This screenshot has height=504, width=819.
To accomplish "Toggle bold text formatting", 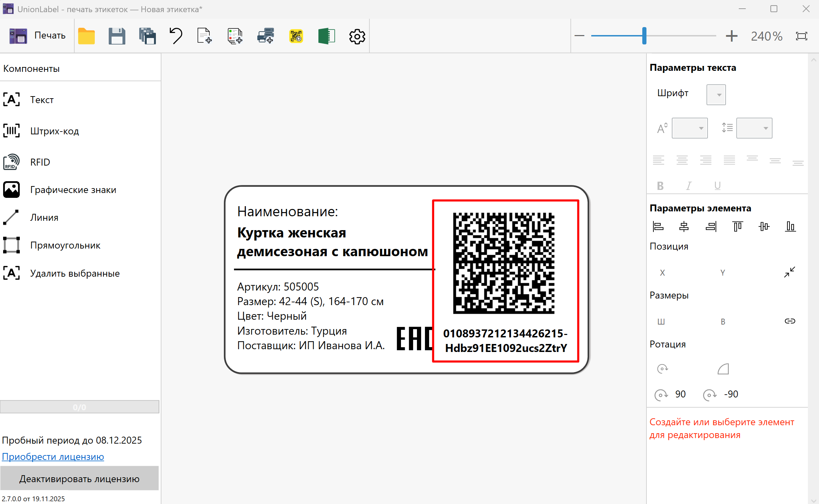I will point(660,186).
